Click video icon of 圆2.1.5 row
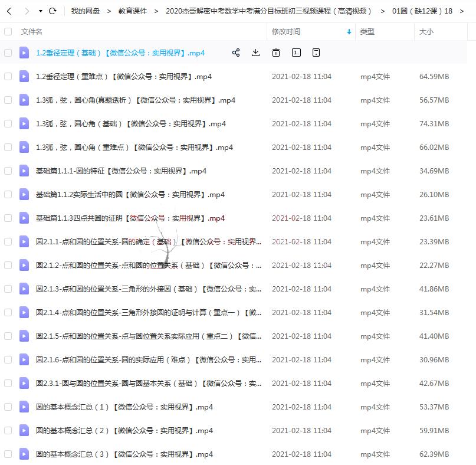The height and width of the screenshot is (465, 476). 24,336
